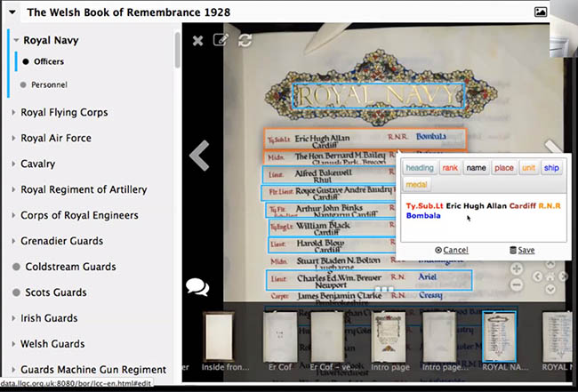The height and width of the screenshot is (392, 578).
Task: Collapse the book title dropdown arrow
Action: [12, 12]
